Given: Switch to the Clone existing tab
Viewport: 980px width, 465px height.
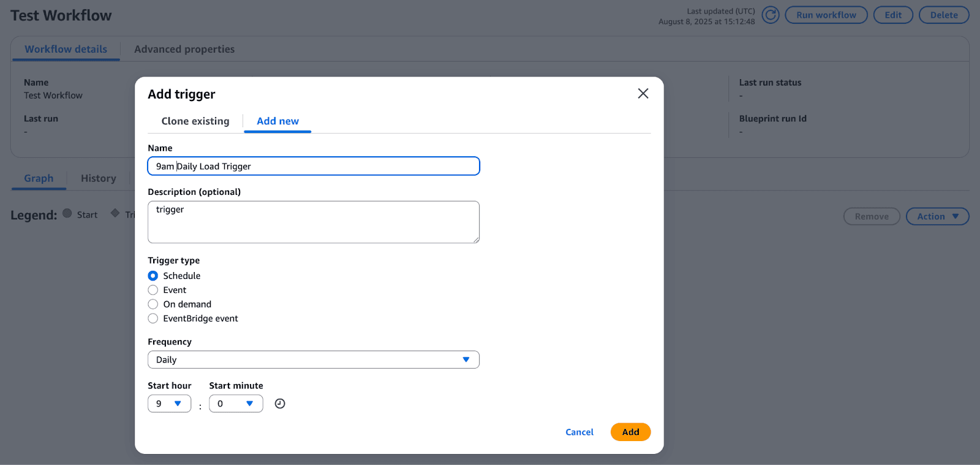Looking at the screenshot, I should click(x=195, y=121).
